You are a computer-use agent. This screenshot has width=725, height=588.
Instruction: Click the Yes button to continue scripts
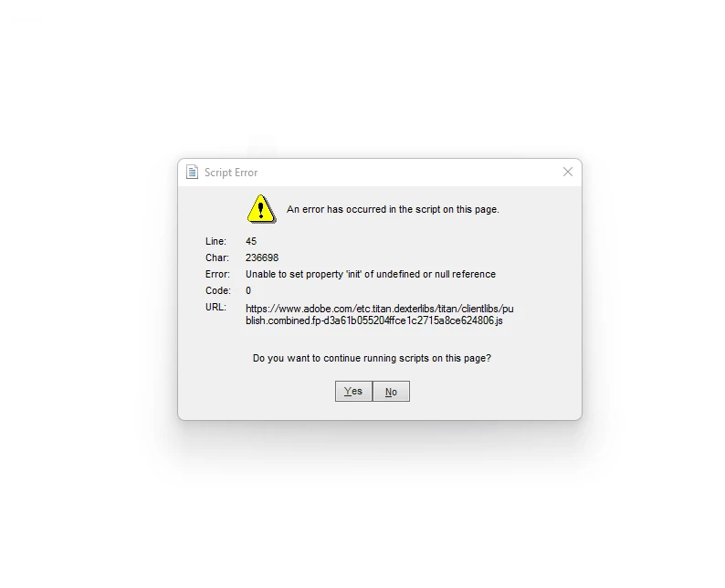[x=353, y=391]
